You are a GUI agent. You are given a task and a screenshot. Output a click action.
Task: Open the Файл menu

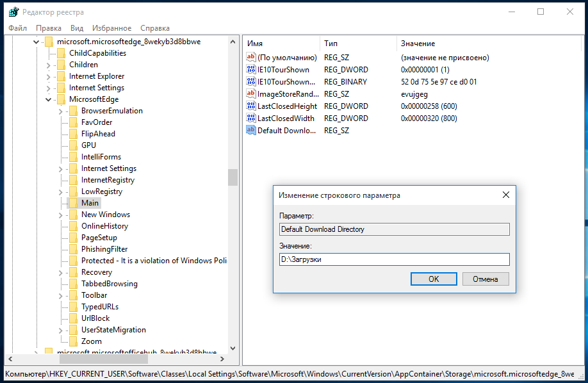pyautogui.click(x=18, y=28)
